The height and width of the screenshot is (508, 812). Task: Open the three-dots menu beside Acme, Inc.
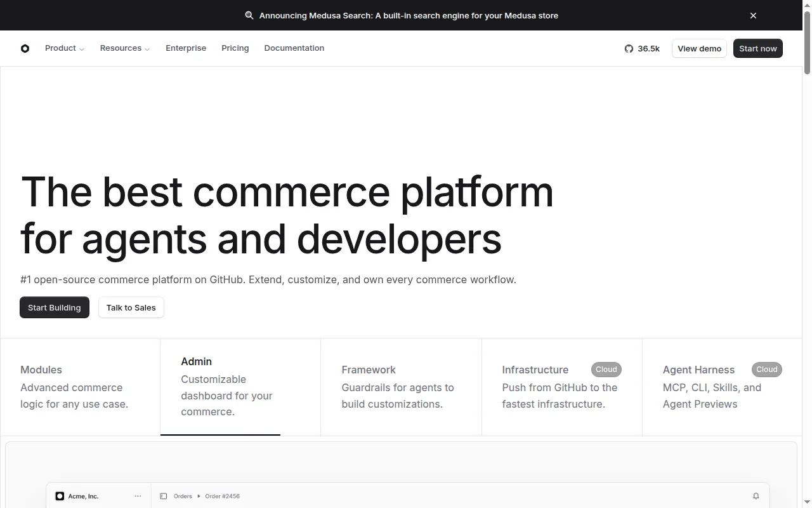point(138,496)
